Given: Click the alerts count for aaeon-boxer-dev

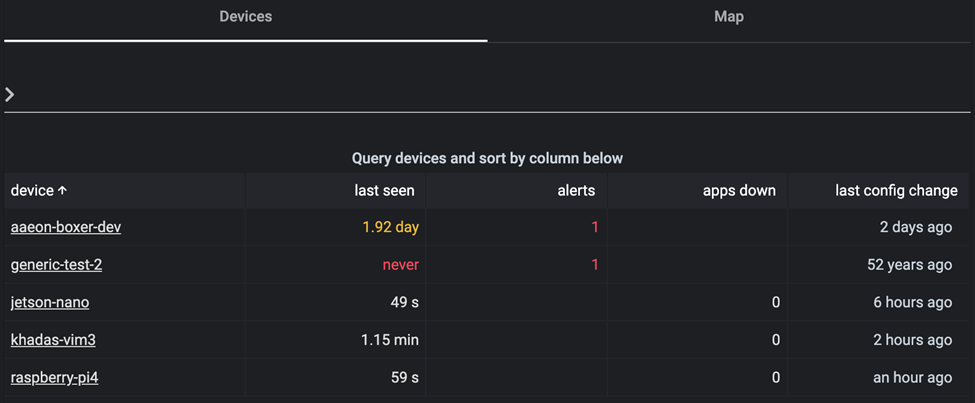Looking at the screenshot, I should tap(594, 228).
